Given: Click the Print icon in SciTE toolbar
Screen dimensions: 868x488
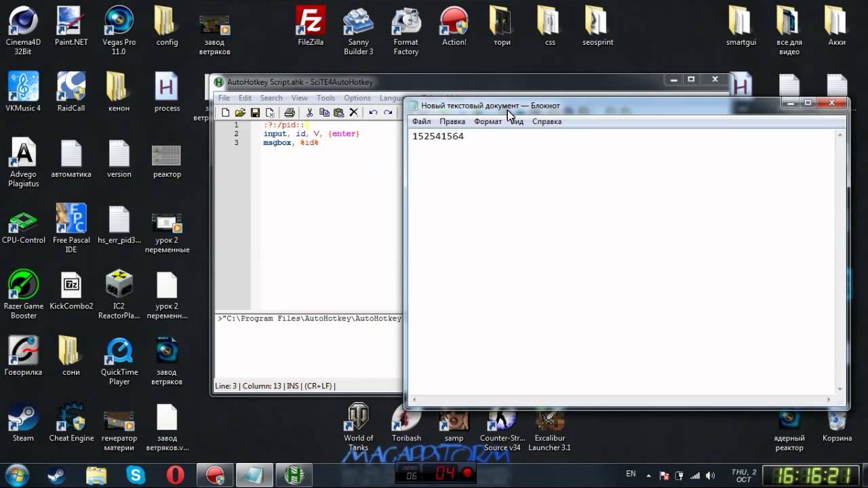Looking at the screenshot, I should [x=290, y=113].
